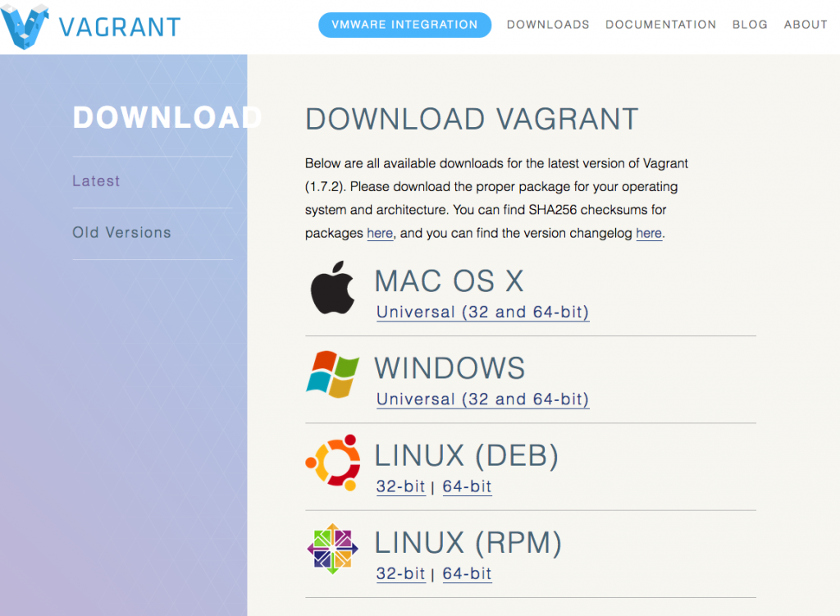This screenshot has width=840, height=616.
Task: Open the SHA256 checksums link
Action: click(x=380, y=233)
